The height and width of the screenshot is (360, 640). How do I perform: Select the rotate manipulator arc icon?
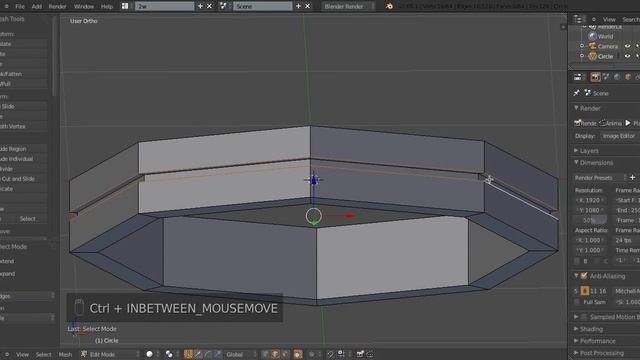(x=208, y=354)
